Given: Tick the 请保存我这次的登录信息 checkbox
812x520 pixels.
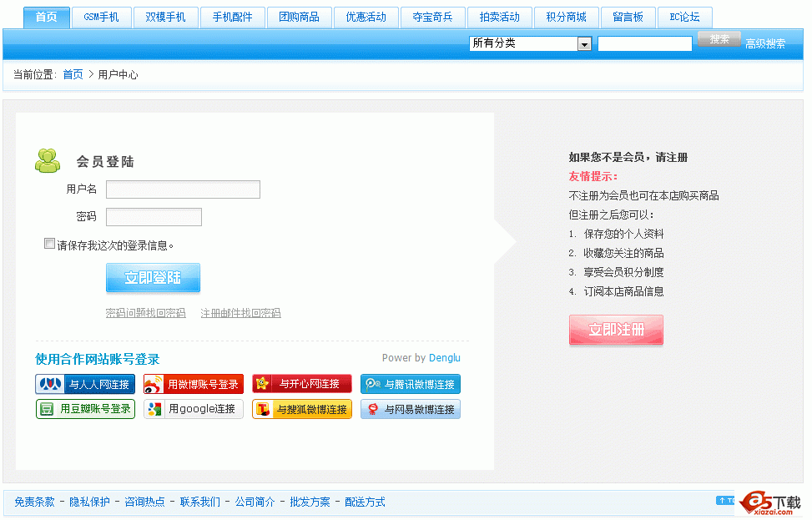Looking at the screenshot, I should [x=50, y=244].
